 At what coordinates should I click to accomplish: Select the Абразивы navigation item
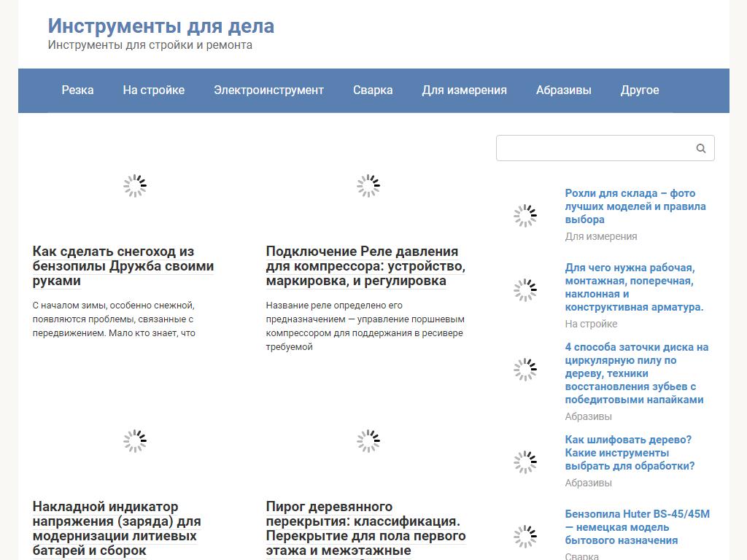click(563, 90)
